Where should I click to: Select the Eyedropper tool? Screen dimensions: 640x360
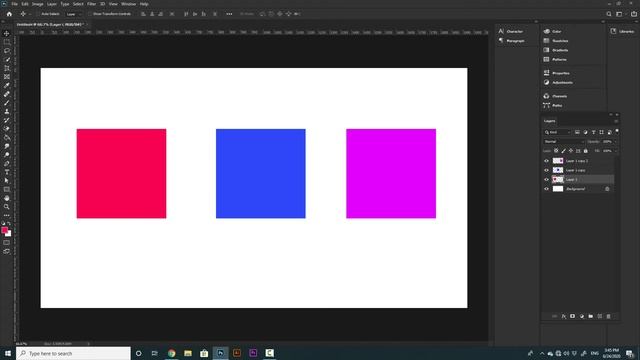click(x=7, y=85)
